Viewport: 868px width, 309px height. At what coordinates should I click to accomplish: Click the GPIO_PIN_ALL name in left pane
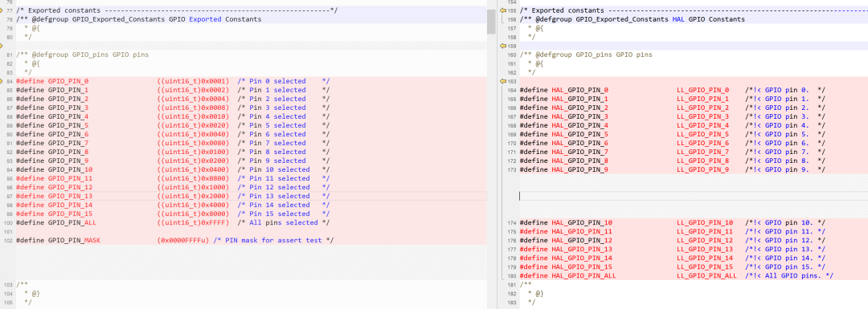(72, 223)
